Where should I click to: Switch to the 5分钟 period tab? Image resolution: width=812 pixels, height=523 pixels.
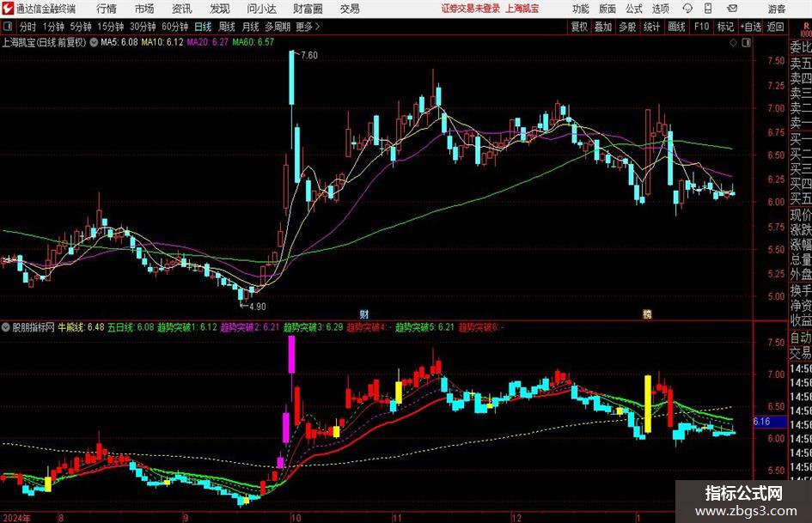[x=81, y=27]
